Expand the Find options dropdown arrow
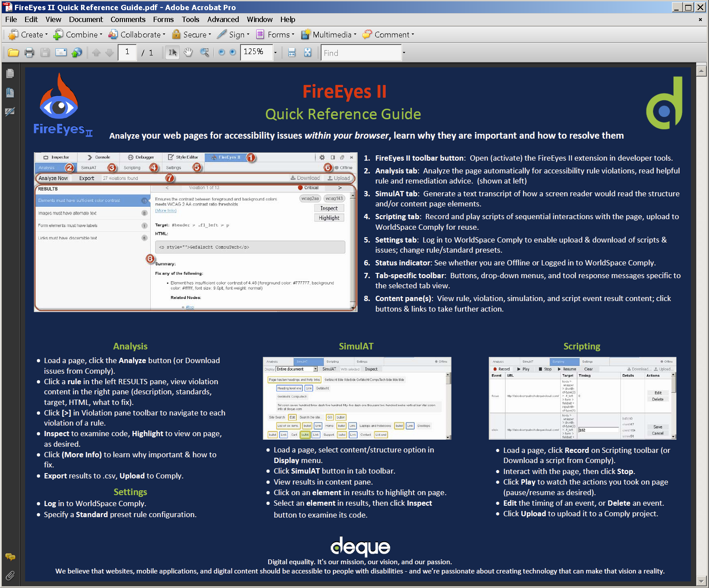The image size is (709, 588). pyautogui.click(x=404, y=53)
